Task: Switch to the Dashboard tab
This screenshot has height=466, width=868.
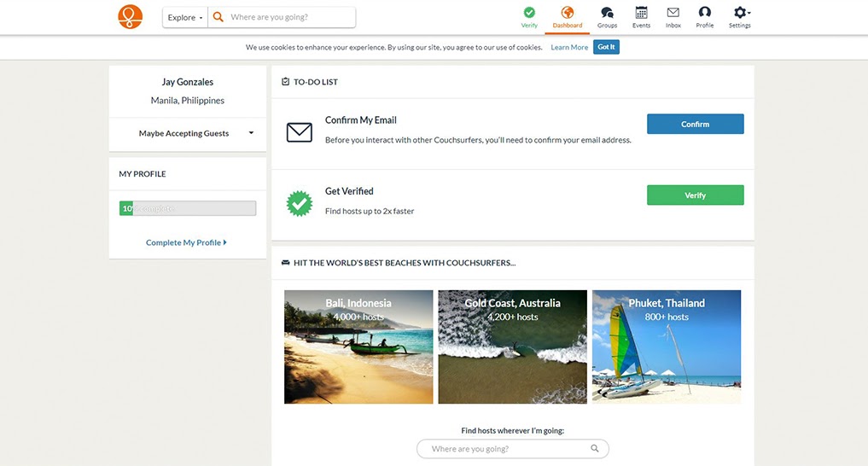Action: point(568,18)
